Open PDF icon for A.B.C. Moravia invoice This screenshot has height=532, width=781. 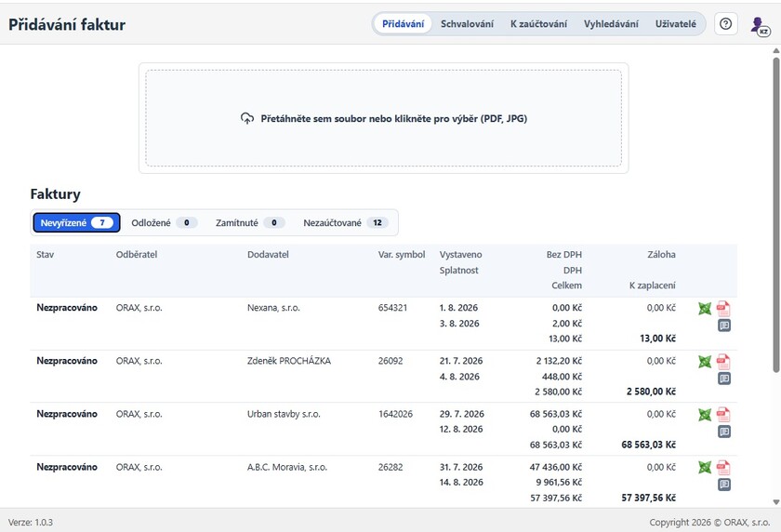pos(723,467)
